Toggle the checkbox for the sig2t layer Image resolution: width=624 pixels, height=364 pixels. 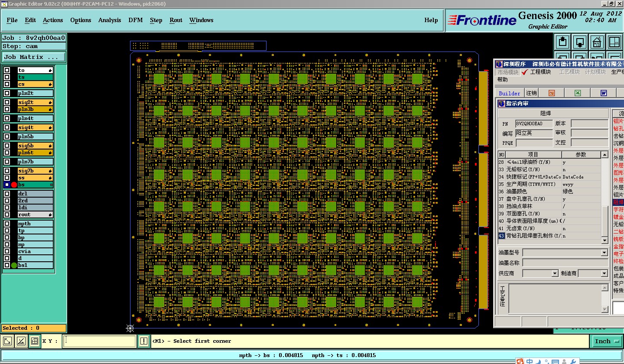[x=7, y=102]
